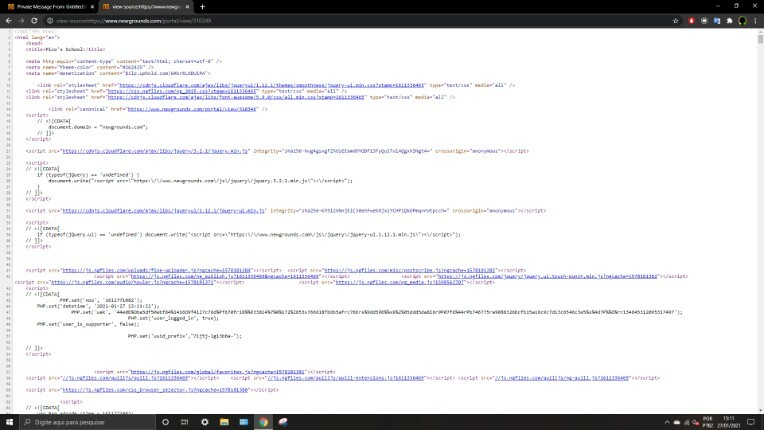Open the cdnjs jquery.min.js script link

click(x=155, y=151)
